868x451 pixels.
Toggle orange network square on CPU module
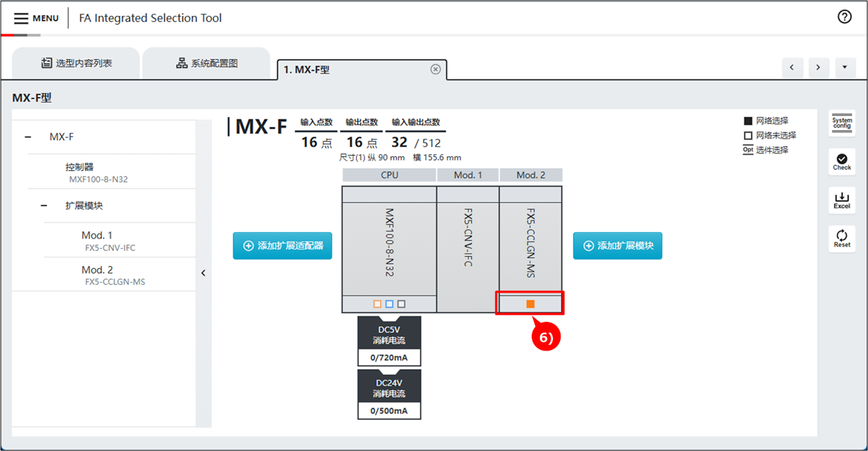[x=377, y=304]
